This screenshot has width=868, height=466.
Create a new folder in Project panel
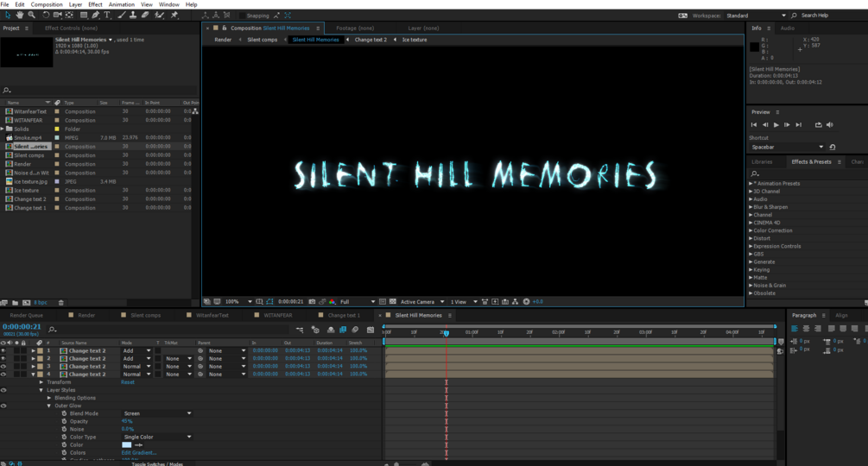pos(15,303)
